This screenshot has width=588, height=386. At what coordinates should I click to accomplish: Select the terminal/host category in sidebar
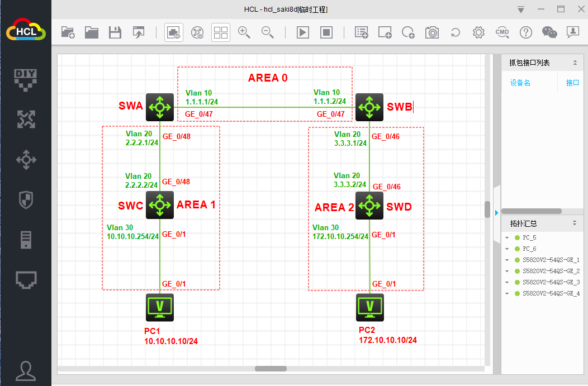coord(26,240)
